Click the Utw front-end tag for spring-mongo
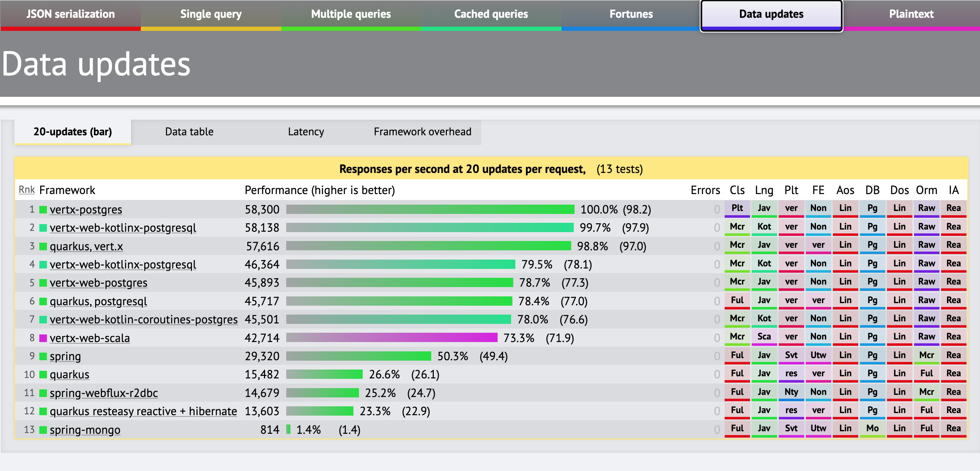The width and height of the screenshot is (980, 471). pyautogui.click(x=818, y=428)
